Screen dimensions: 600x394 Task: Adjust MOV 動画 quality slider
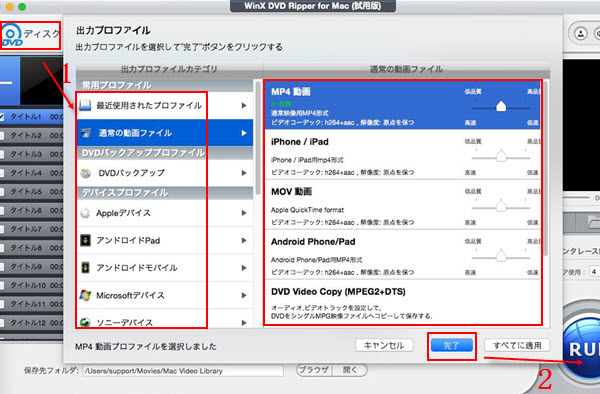tap(501, 206)
